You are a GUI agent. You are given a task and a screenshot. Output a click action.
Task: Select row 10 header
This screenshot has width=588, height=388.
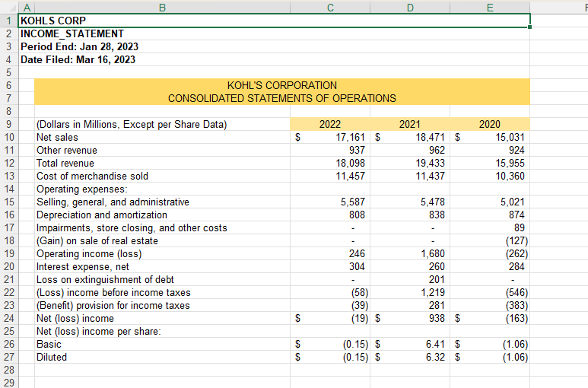point(9,137)
